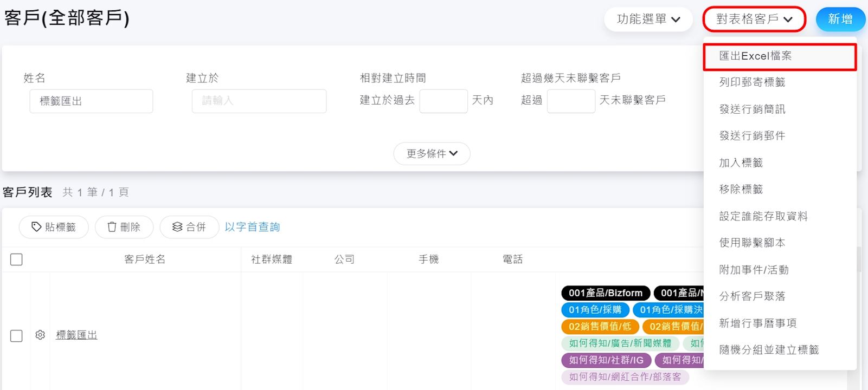Image resolution: width=868 pixels, height=390 pixels.
Task: Click the gear icon beside 標籤匯出 row
Action: click(40, 335)
